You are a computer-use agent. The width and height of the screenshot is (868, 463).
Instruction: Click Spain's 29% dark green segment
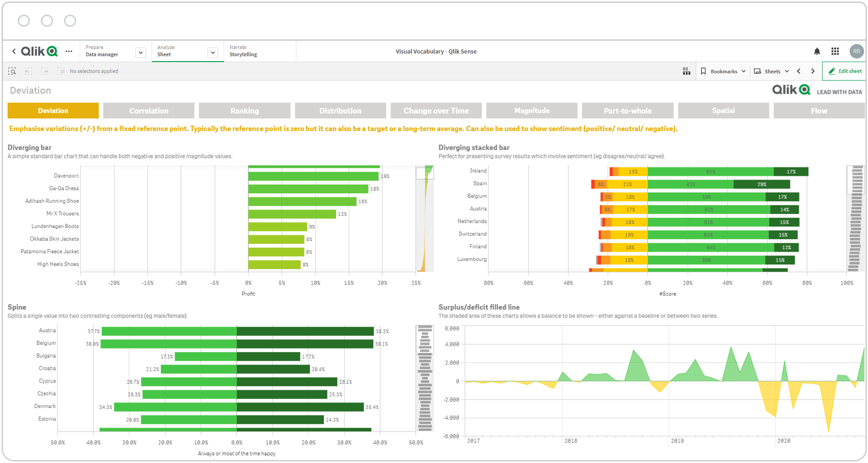click(762, 184)
